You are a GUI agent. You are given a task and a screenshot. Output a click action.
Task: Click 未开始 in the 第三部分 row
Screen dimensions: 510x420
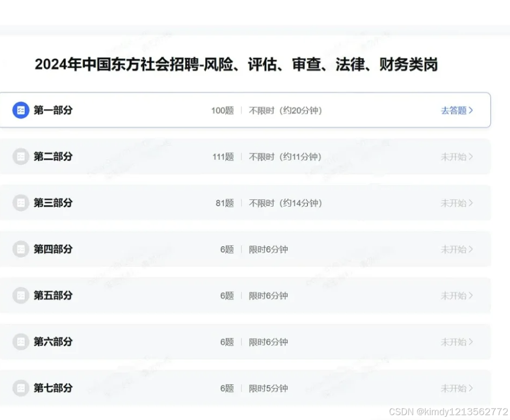[x=457, y=203]
